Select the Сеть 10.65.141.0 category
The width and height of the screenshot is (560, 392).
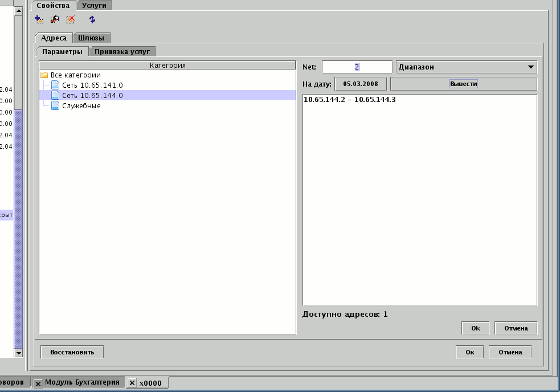[x=92, y=85]
